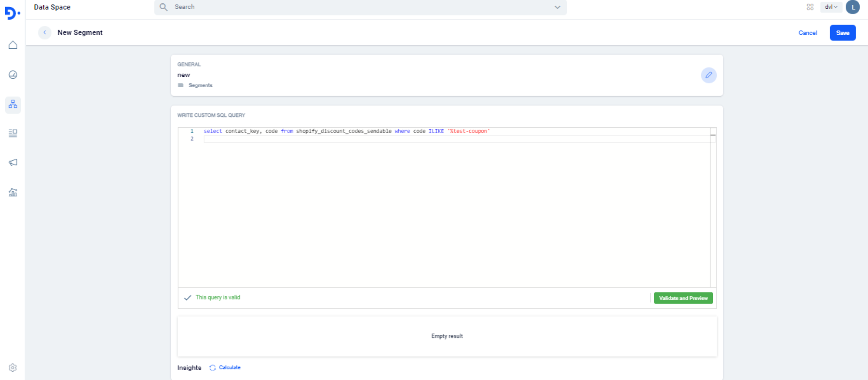Viewport: 868px width, 380px height.
Task: Open the content list sidebar icon
Action: click(x=13, y=133)
